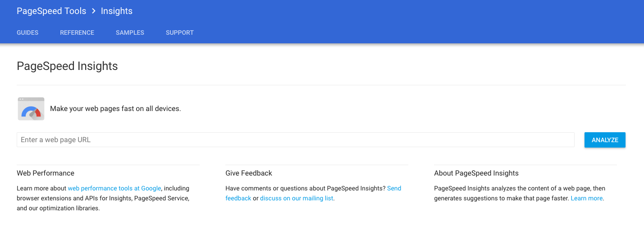644x227 pixels.
Task: Select the Insights breadcrumb item
Action: (x=117, y=11)
